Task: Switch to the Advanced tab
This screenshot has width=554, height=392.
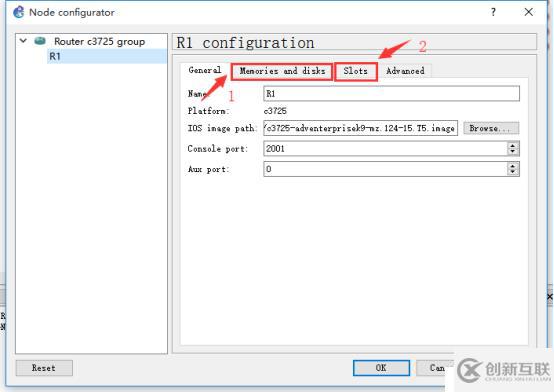Action: point(405,71)
